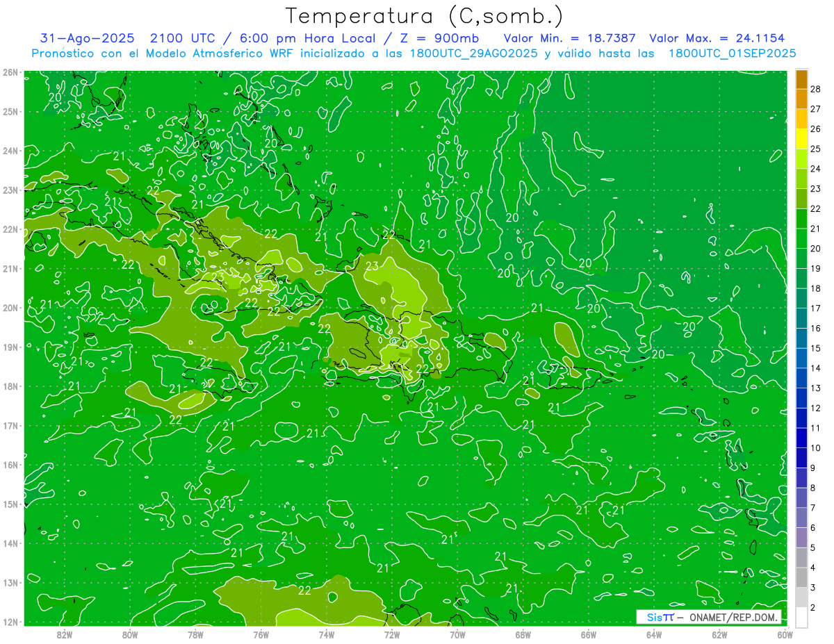
Task: Click the "22N" latitude axis label
Action: [x=10, y=229]
